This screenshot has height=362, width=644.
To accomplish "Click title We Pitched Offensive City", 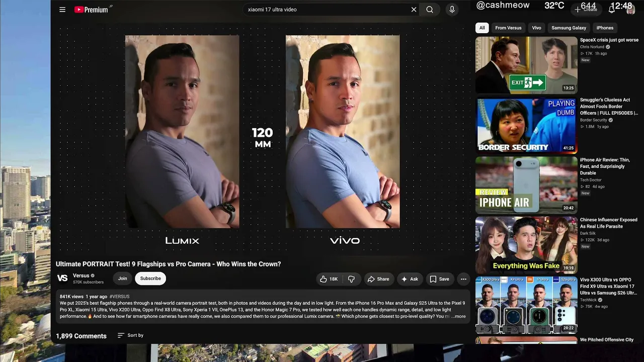I will click(x=607, y=340).
